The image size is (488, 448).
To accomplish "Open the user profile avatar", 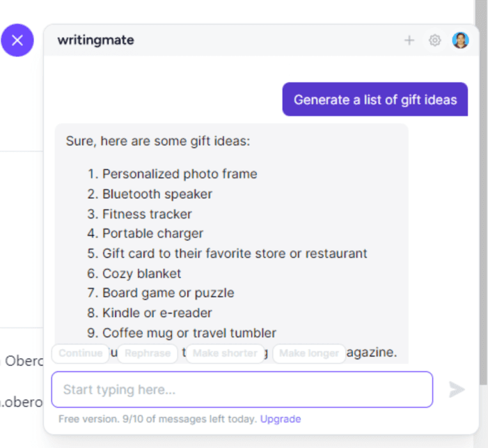I will click(x=460, y=40).
